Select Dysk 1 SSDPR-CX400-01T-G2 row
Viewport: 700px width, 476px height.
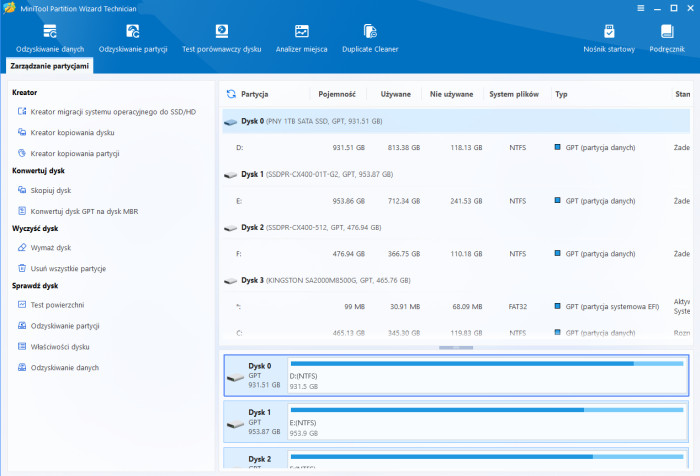point(456,175)
